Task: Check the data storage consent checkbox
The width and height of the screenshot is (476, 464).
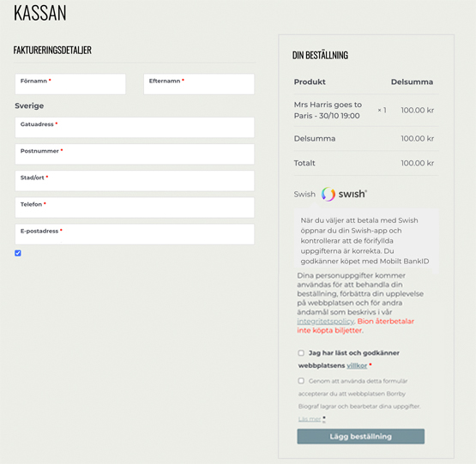Action: 301,381
